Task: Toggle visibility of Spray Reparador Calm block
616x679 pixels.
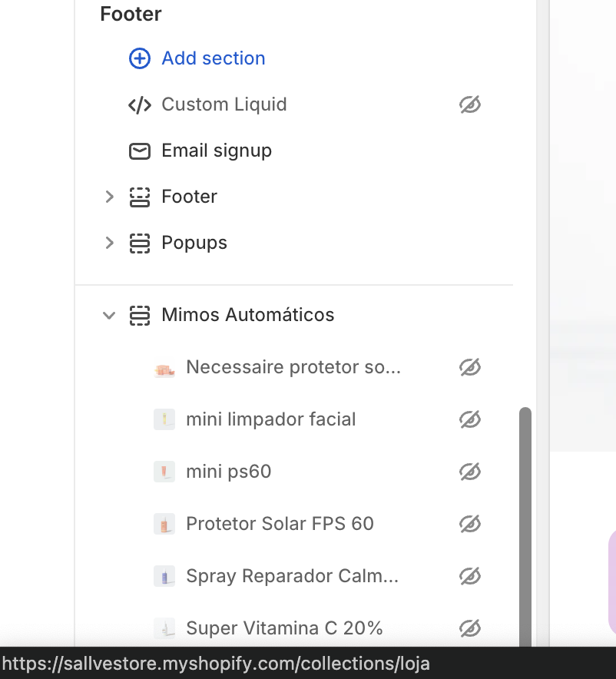Action: tap(470, 576)
